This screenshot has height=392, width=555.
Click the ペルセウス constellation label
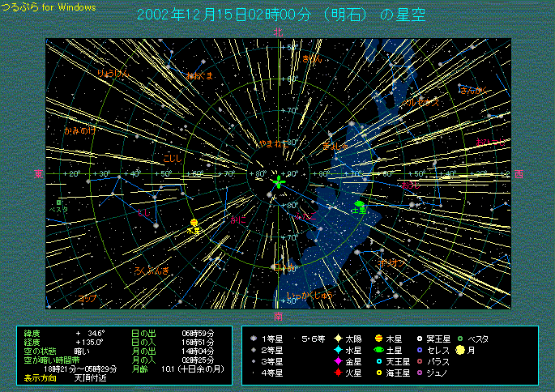(422, 102)
